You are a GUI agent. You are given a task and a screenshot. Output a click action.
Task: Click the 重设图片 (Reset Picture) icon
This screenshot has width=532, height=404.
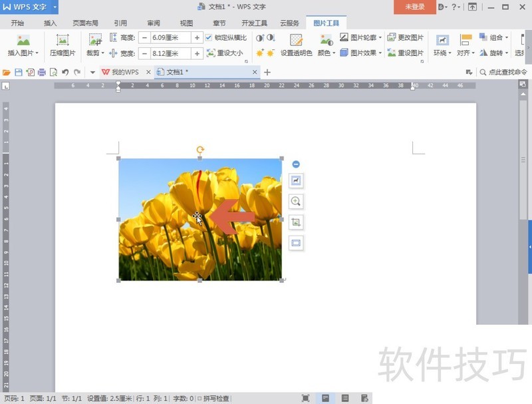click(407, 51)
